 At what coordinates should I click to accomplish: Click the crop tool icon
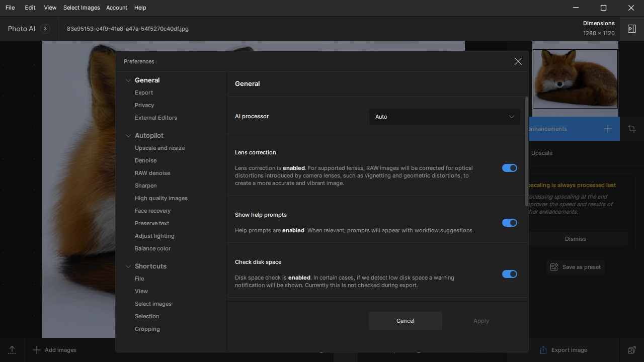[632, 129]
